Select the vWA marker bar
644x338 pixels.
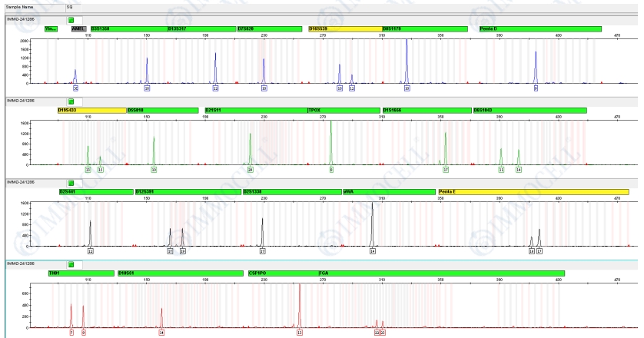(x=390, y=192)
